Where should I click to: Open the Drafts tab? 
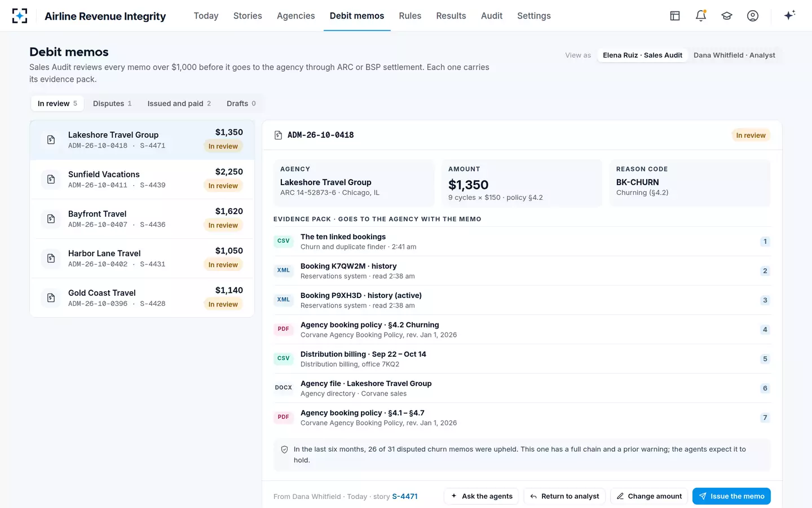[241, 103]
